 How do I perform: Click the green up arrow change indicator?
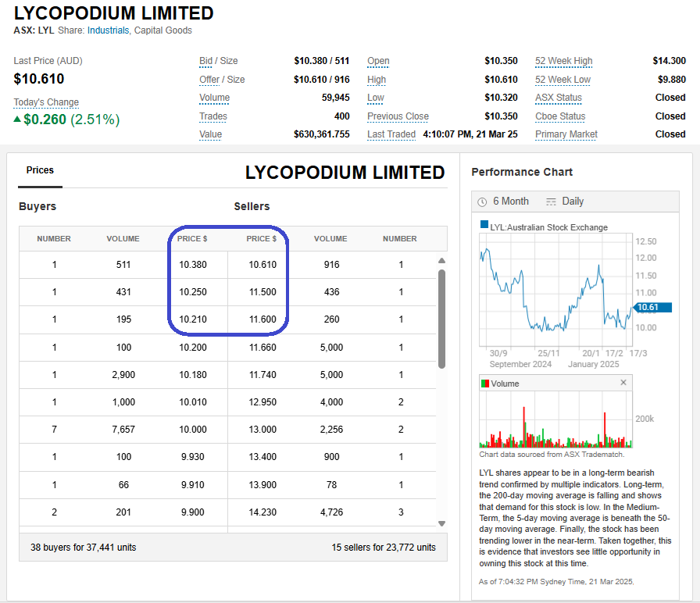coord(17,119)
